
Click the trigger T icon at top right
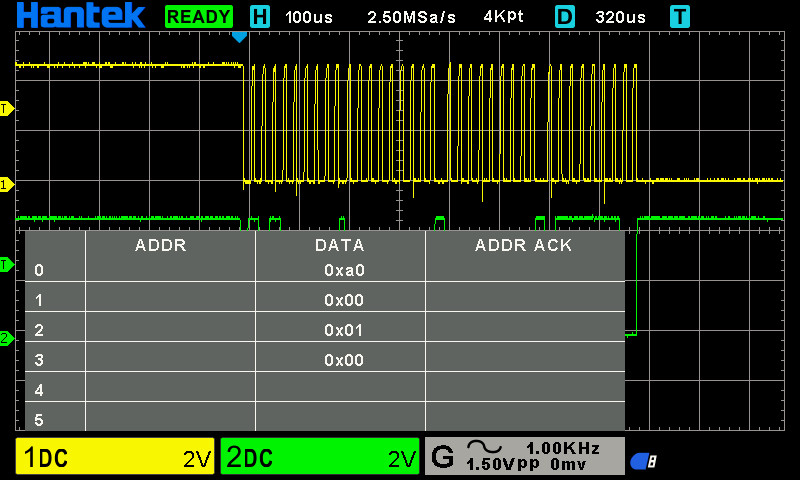680,17
